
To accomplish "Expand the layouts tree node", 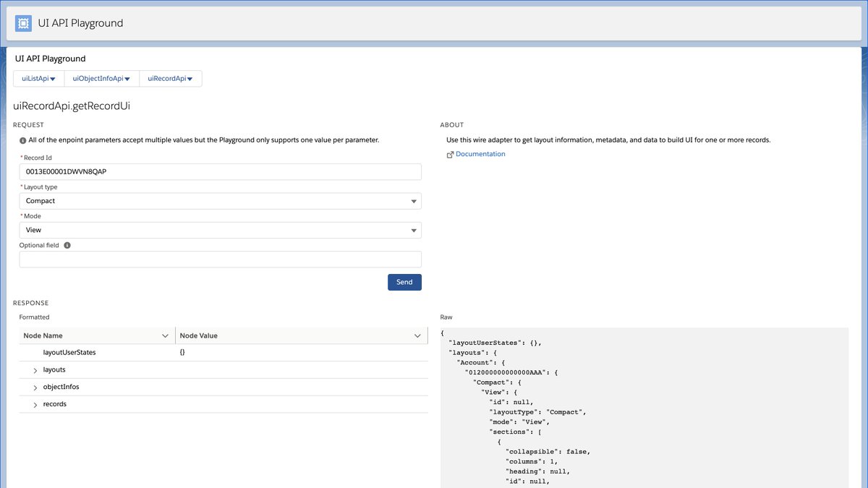I will pyautogui.click(x=35, y=369).
